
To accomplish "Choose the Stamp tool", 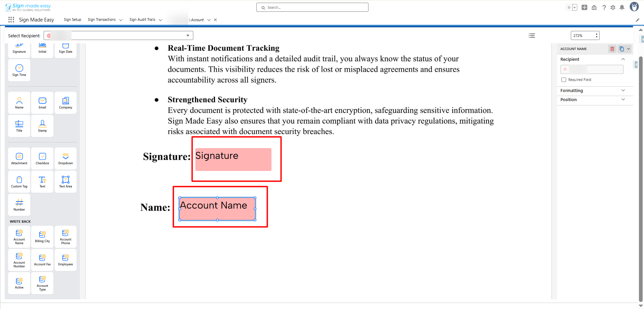I will pyautogui.click(x=42, y=126).
